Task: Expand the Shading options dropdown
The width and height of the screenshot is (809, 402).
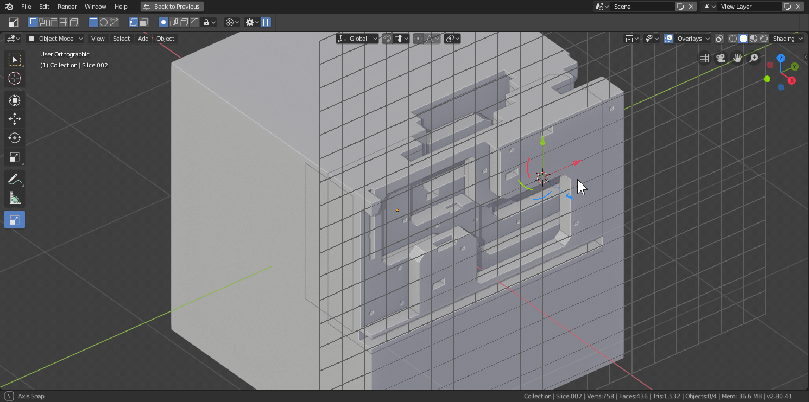Action: click(786, 39)
